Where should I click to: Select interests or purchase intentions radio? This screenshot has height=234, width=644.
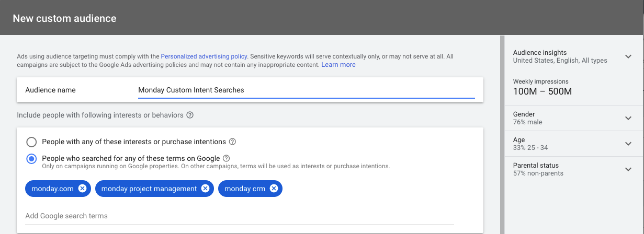[31, 142]
